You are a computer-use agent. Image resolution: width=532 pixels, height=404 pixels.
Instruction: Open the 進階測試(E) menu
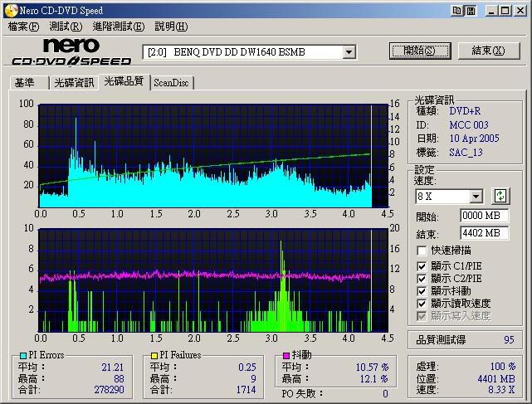click(119, 27)
